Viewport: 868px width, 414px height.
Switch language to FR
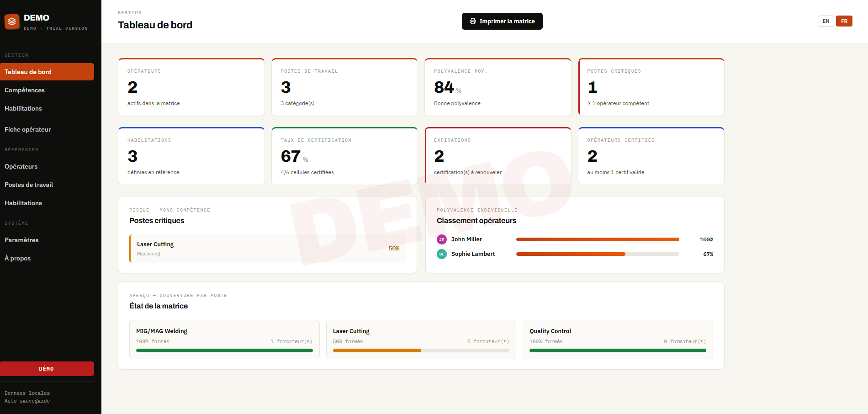[844, 21]
